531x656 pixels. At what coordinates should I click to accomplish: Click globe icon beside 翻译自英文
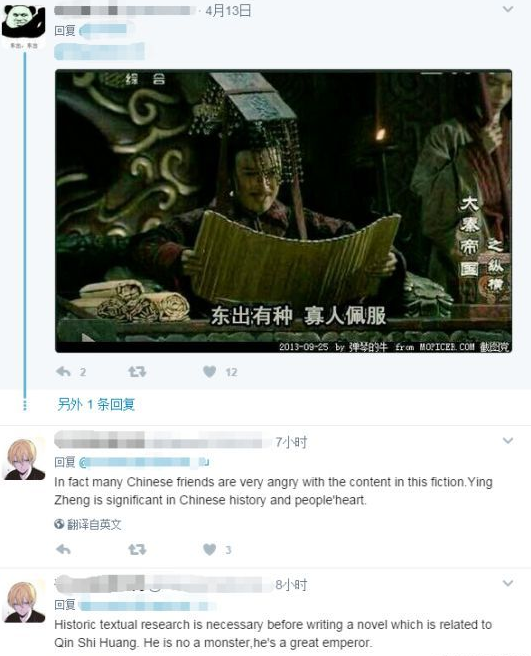tap(59, 524)
